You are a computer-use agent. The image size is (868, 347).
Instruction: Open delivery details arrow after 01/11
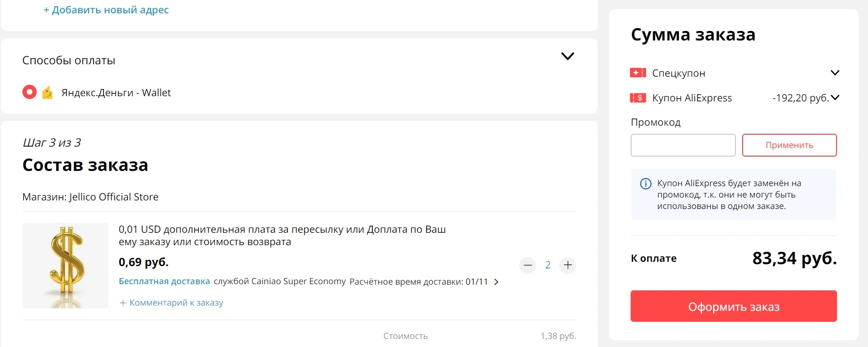pyautogui.click(x=496, y=282)
